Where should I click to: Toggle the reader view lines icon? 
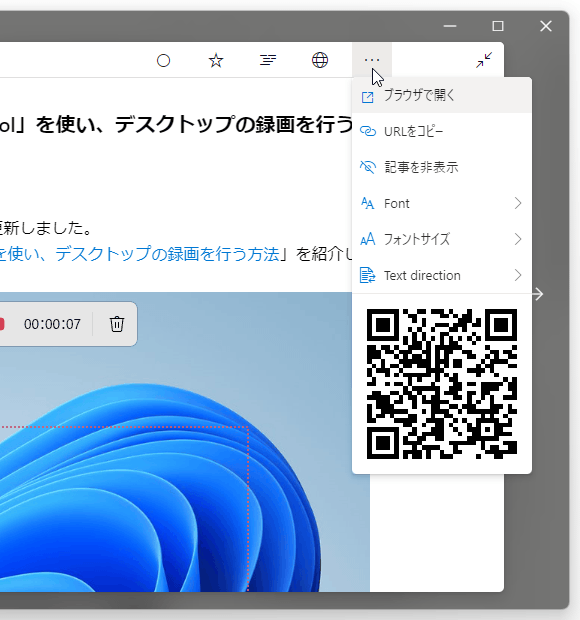pyautogui.click(x=268, y=60)
